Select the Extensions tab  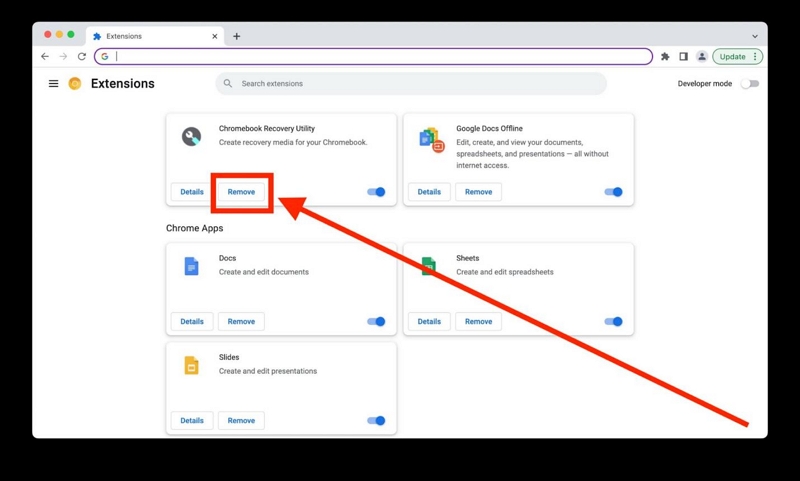click(150, 36)
